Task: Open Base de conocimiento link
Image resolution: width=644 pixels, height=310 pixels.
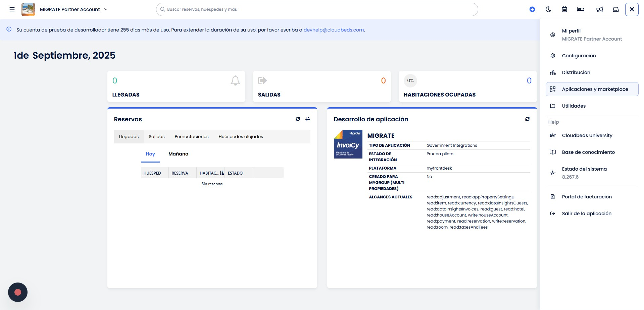Action: pyautogui.click(x=592, y=152)
